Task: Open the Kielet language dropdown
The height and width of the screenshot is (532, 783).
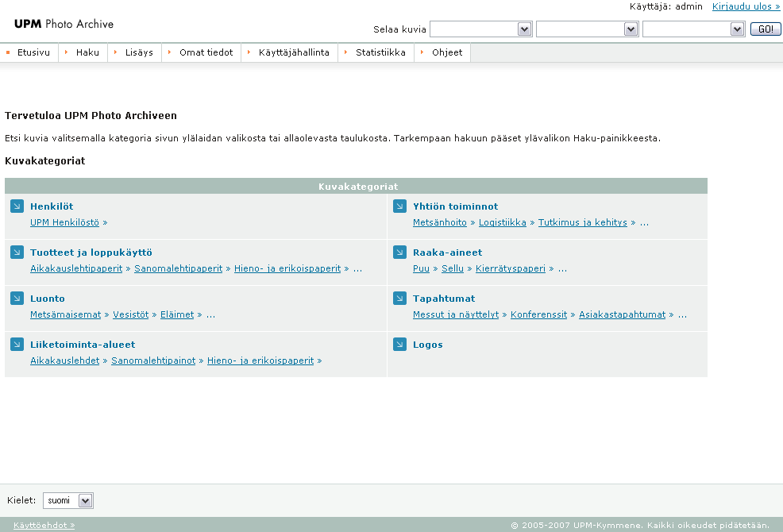Action: point(68,500)
